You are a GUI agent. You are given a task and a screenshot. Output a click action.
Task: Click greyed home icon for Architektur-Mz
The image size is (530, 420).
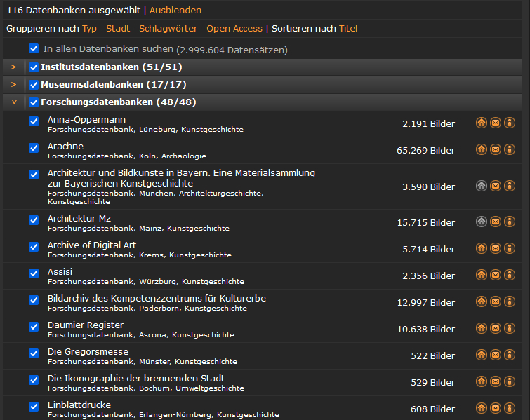(x=482, y=222)
